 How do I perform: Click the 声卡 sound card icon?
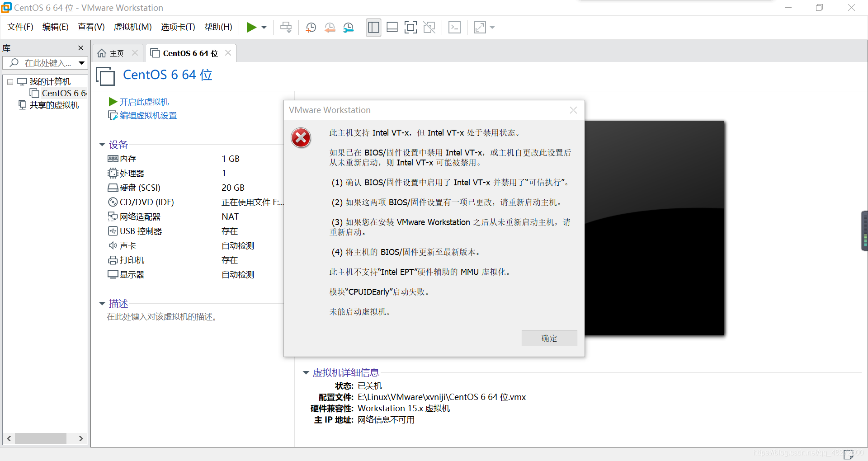coord(113,245)
